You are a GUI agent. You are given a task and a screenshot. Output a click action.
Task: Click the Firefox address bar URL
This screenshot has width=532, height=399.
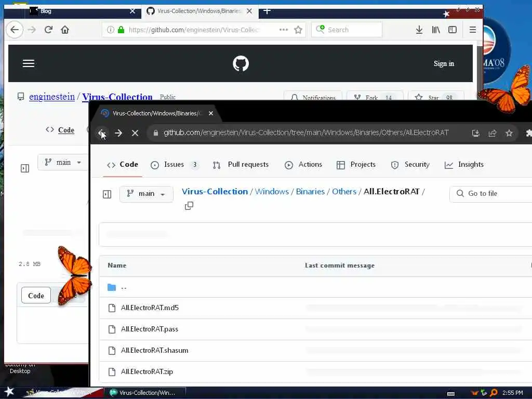[x=193, y=30]
